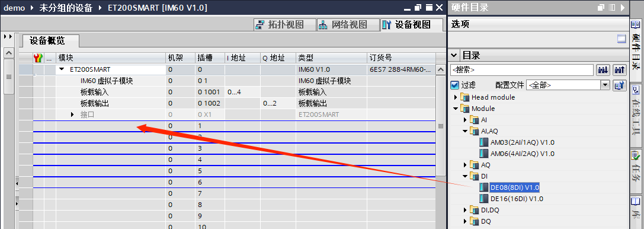Click the AM03 module icon
The image size is (644, 229).
(x=484, y=142)
